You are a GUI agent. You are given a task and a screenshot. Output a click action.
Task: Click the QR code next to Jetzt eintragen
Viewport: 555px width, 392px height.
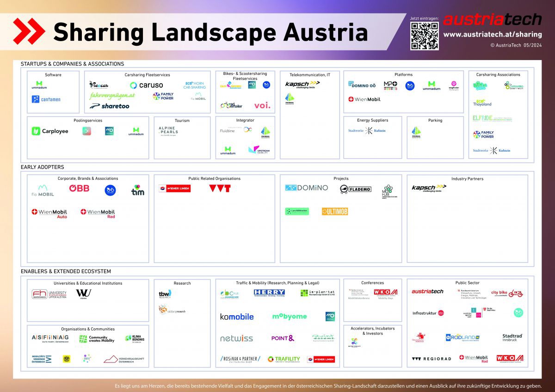[x=425, y=36]
